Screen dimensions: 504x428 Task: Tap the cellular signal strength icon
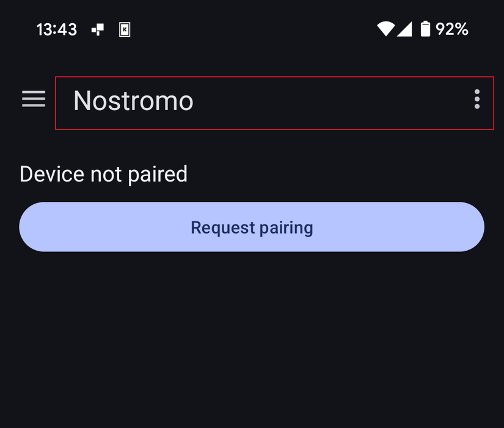click(406, 28)
